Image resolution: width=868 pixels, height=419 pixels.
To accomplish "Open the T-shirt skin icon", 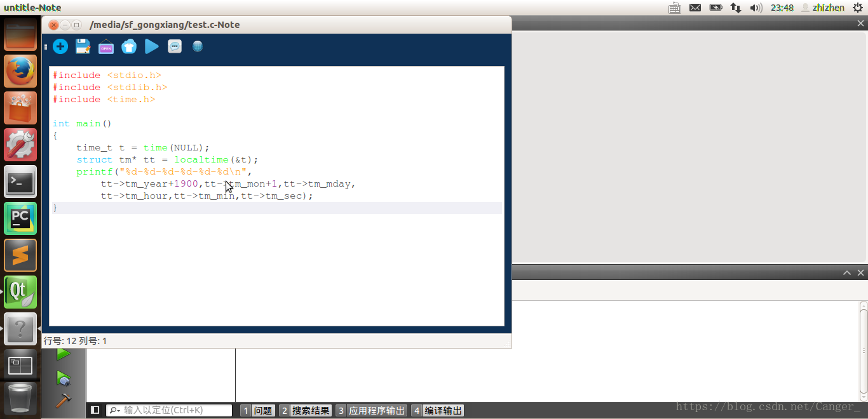I will [128, 46].
